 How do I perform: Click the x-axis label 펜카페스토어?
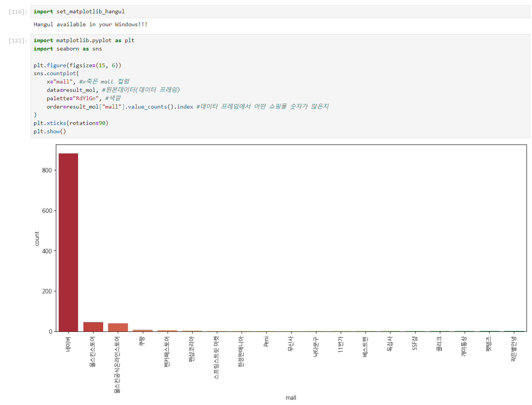167,351
